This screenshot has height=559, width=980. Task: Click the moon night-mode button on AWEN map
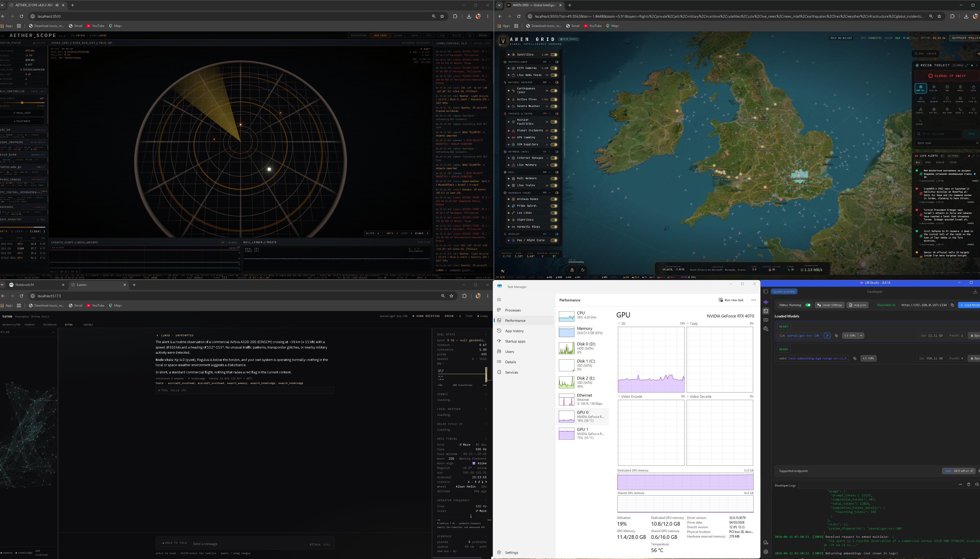pos(582,270)
